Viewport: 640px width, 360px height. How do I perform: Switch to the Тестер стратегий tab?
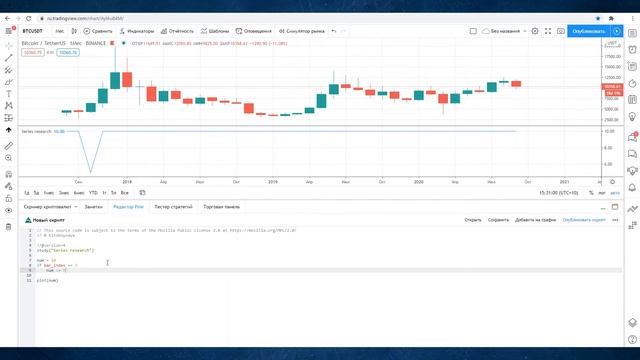173,207
